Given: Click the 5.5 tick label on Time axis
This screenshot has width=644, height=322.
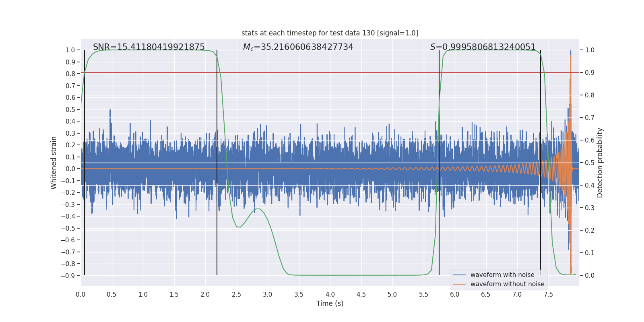Looking at the screenshot, I should (x=424, y=294).
